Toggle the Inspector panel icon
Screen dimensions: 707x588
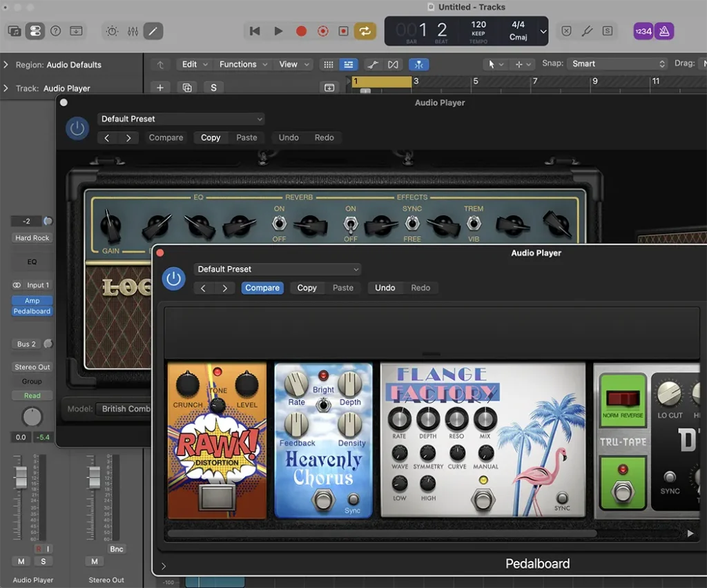click(x=35, y=31)
